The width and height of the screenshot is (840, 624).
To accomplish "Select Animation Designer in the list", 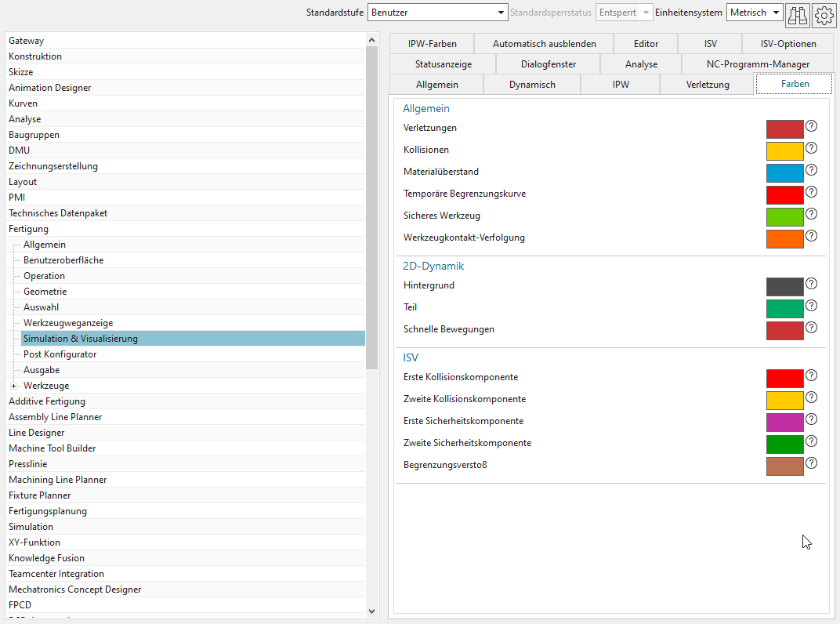I will 186,88.
